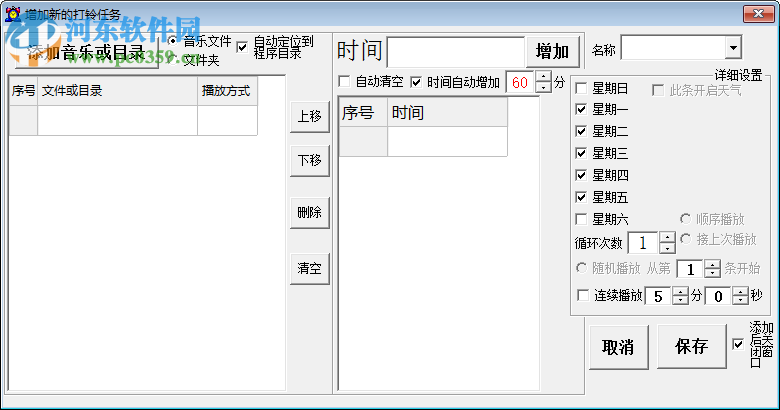Uncheck the 星期四 checkbox
The width and height of the screenshot is (780, 410).
(581, 175)
